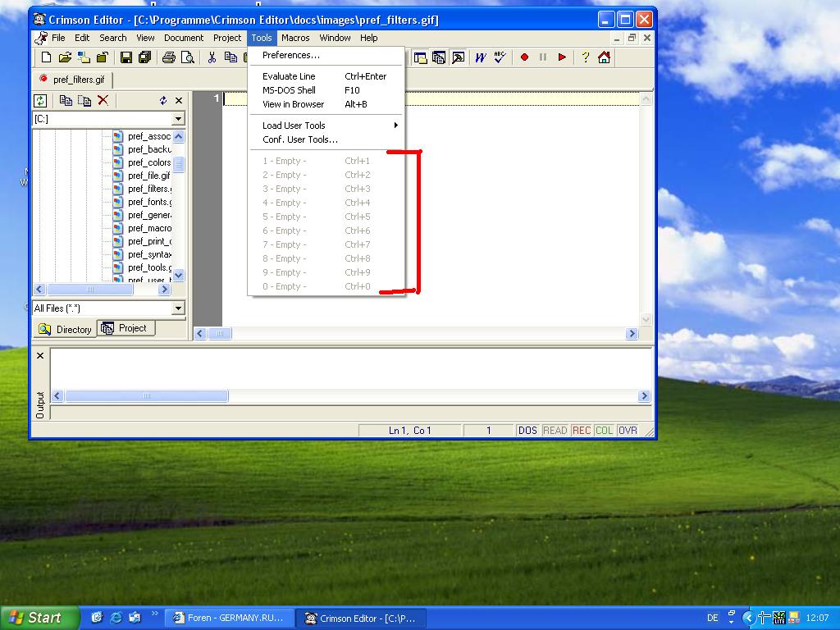Select the pref_colors file in the tree

[149, 162]
